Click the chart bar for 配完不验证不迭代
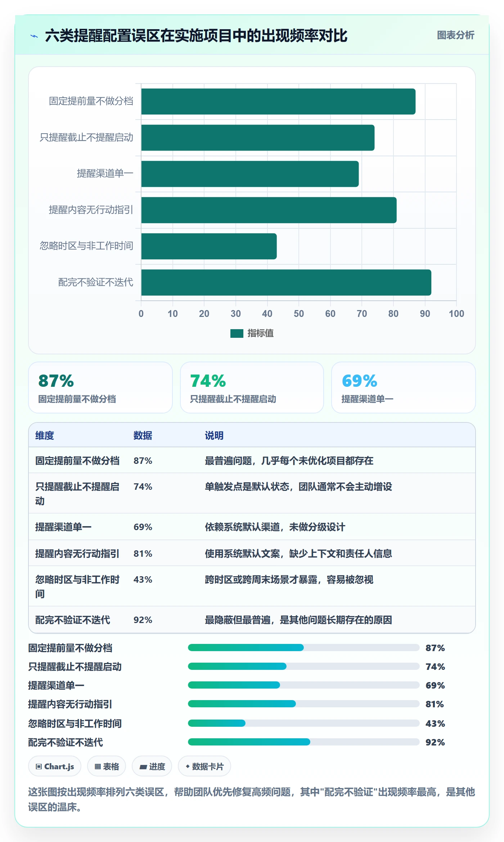Screen dimensions: 504x842 [286, 282]
